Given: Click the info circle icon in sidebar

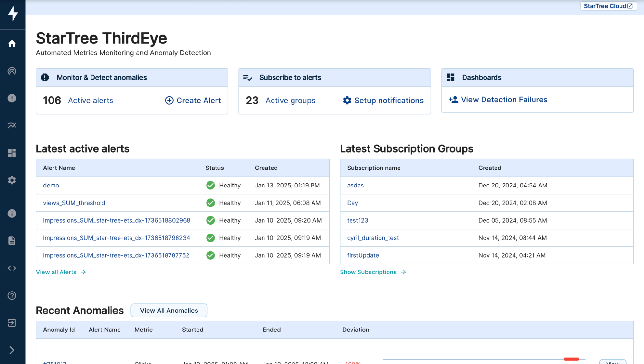Looking at the screenshot, I should (12, 214).
